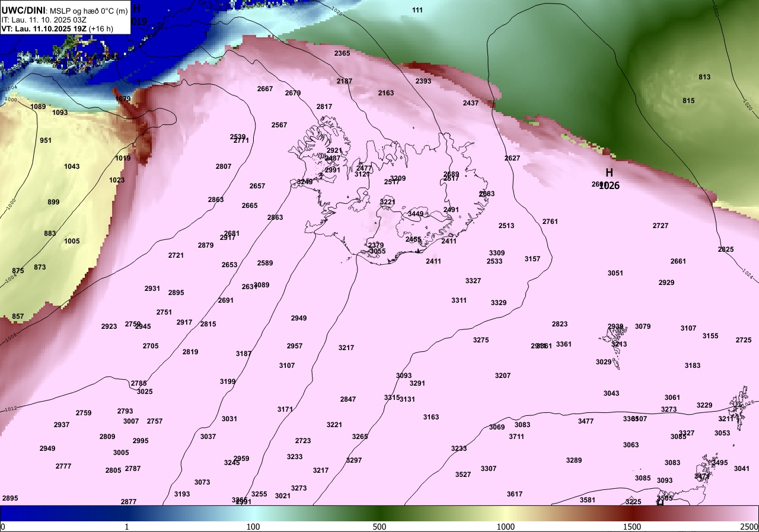Click the height value 3711
The height and width of the screenshot is (532, 759).
516,437
